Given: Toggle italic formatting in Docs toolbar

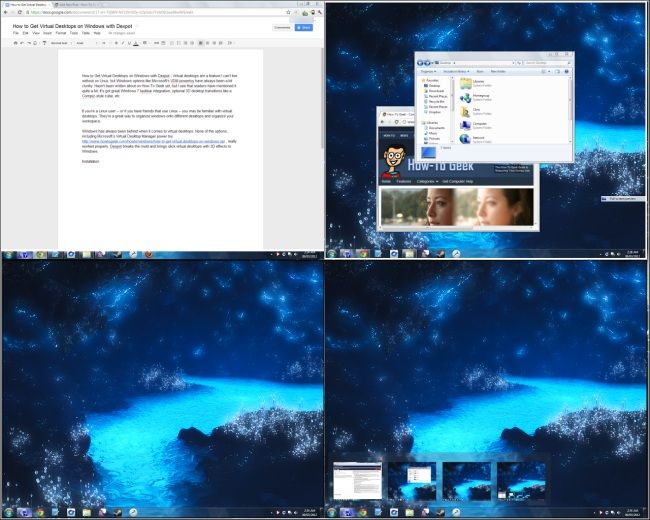Looking at the screenshot, I should pyautogui.click(x=123, y=43).
